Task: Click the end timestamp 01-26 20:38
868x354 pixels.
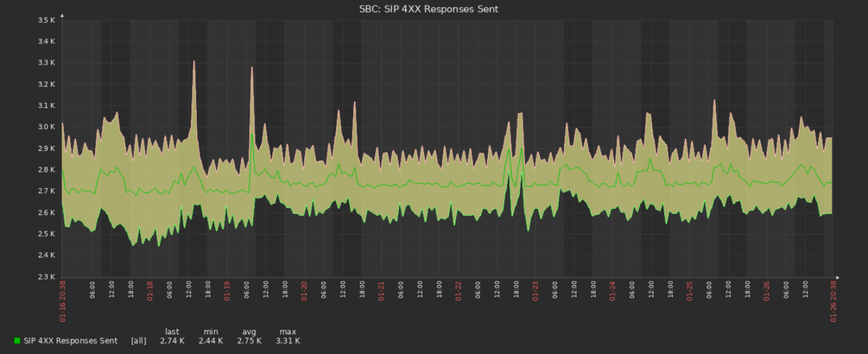Action: coord(834,302)
